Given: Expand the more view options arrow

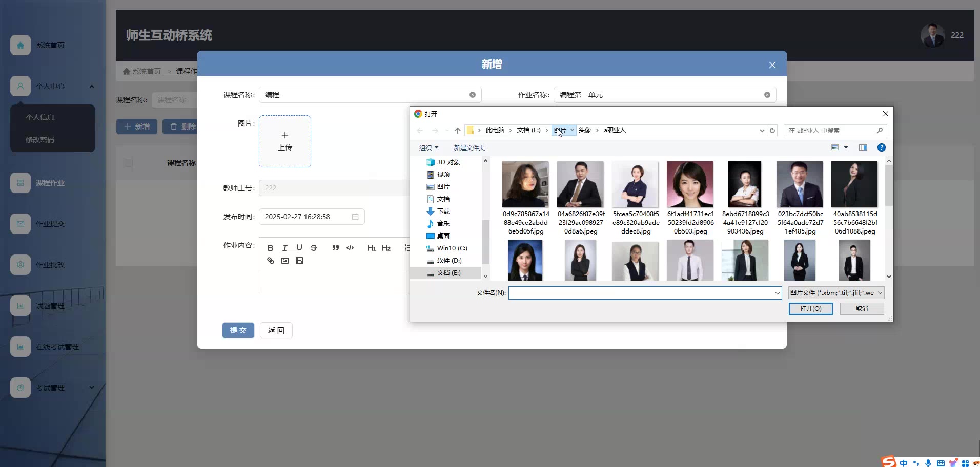Looking at the screenshot, I should (846, 147).
